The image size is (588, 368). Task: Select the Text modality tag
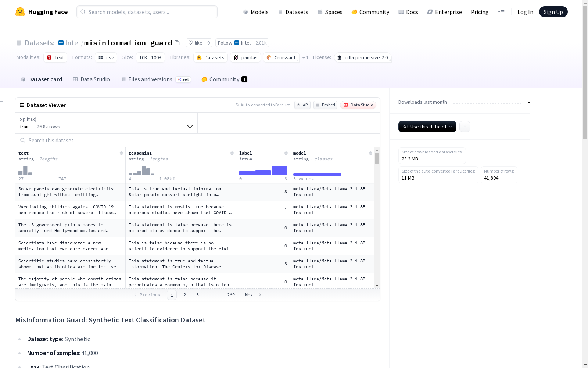coord(55,57)
